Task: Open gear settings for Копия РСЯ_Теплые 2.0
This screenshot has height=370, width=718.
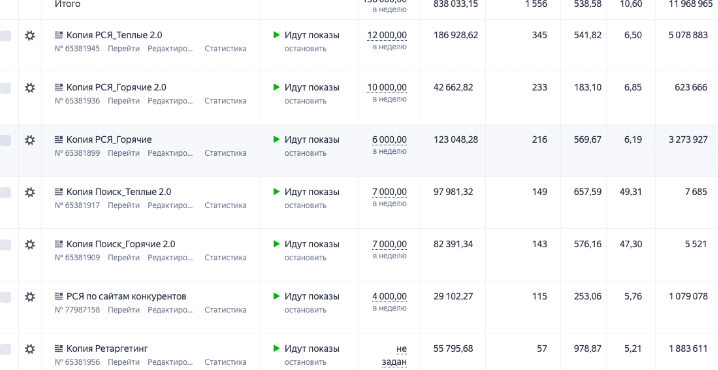Action: tap(30, 35)
